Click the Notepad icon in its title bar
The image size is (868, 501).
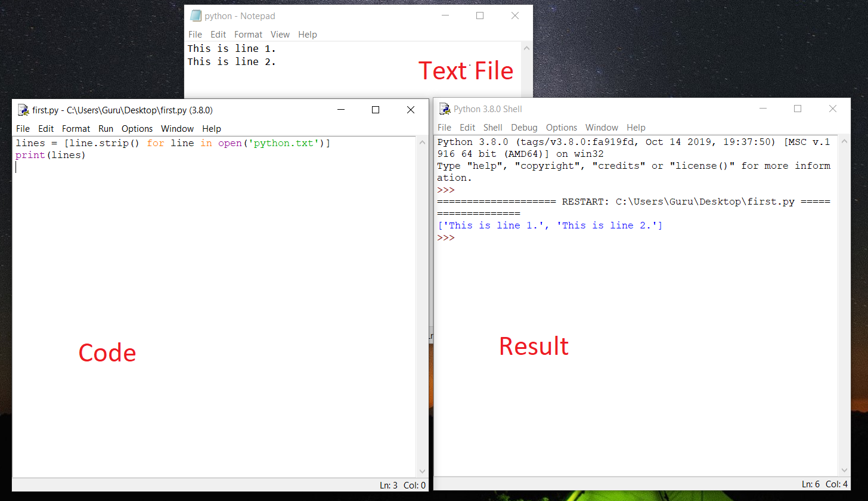click(196, 16)
